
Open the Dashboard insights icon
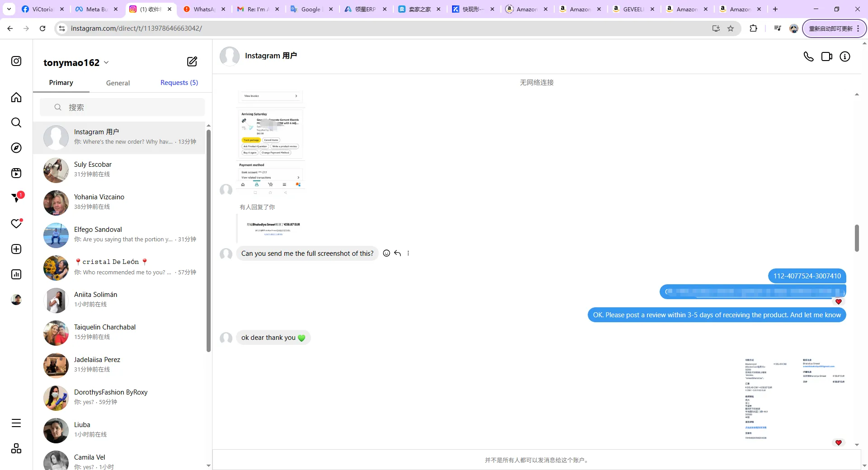coord(16,274)
